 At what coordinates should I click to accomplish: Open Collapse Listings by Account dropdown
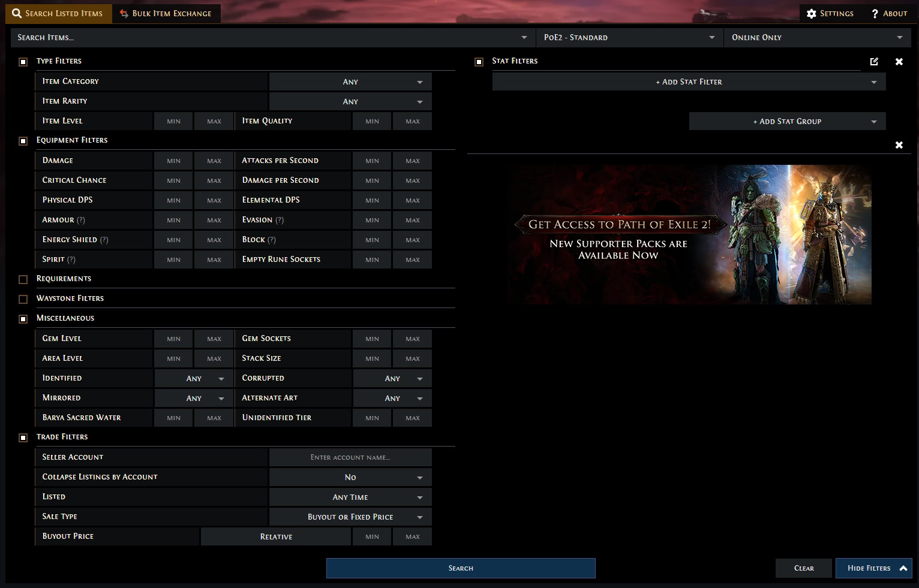(350, 477)
